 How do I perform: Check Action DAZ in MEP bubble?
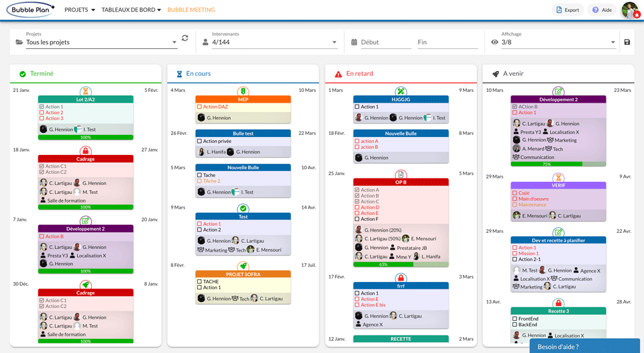click(x=199, y=107)
